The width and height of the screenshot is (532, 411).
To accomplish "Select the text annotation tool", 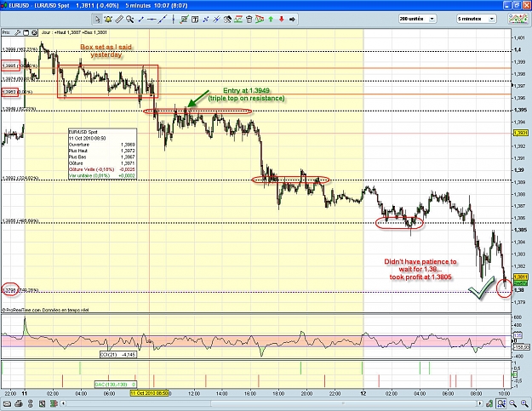I will 195,20.
